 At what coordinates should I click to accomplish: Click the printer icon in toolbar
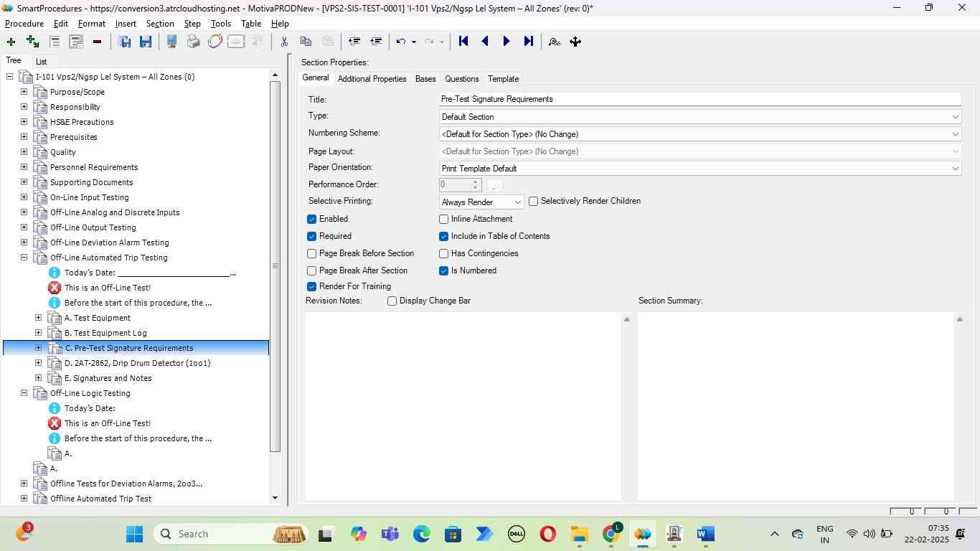[193, 42]
